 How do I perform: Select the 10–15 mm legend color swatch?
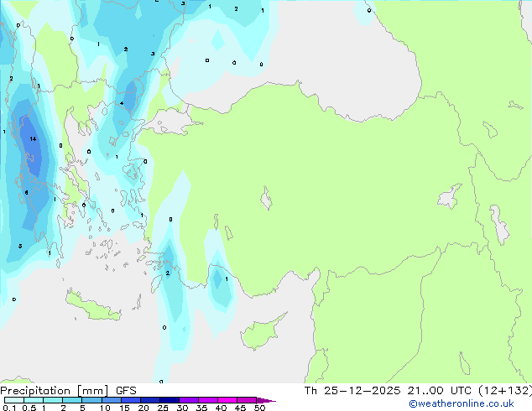pos(112,400)
